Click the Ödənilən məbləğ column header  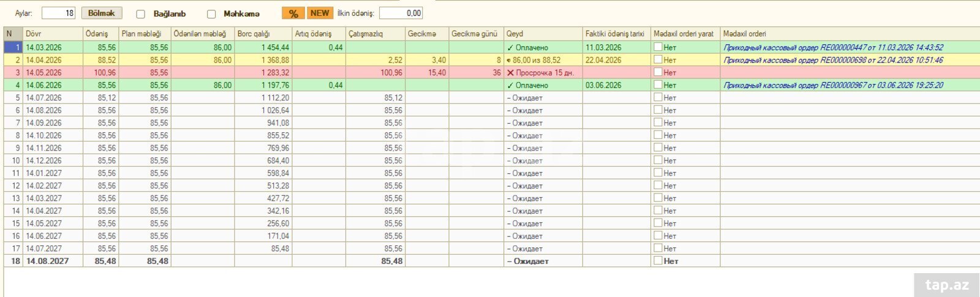pos(203,34)
